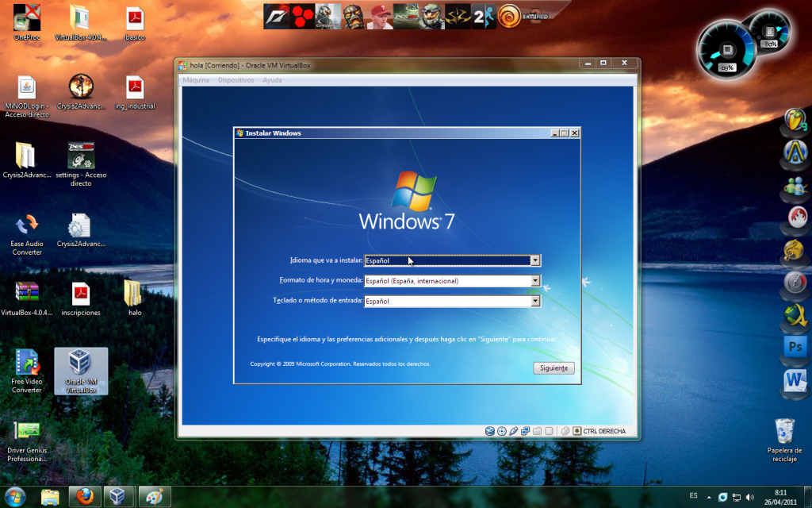Launch the red hexagons game icon in top dock
Image resolution: width=812 pixels, height=508 pixels.
302,17
